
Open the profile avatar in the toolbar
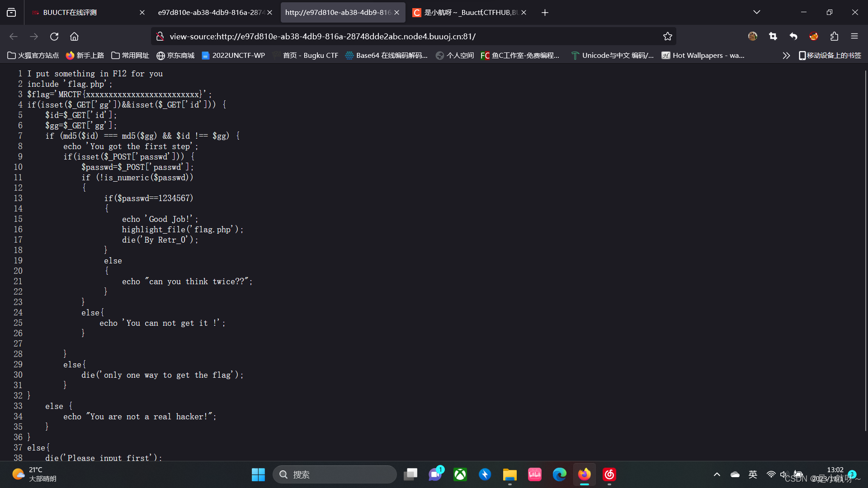click(752, 36)
